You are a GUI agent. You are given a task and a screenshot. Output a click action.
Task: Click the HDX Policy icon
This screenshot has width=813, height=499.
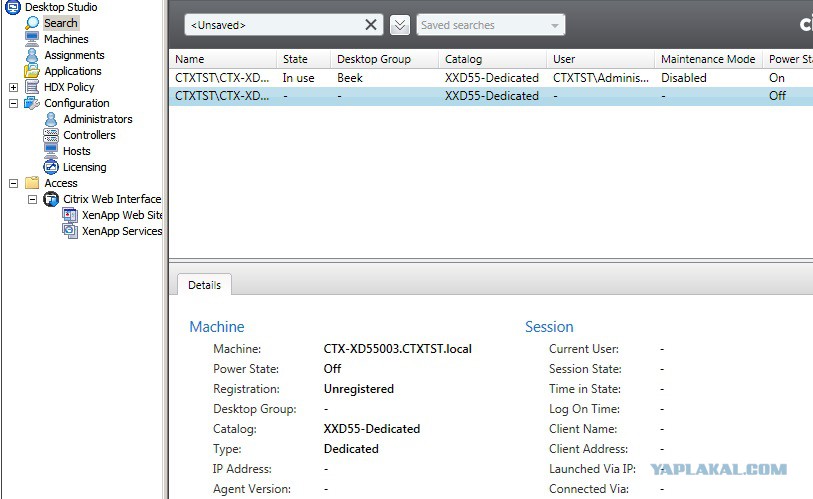click(x=32, y=87)
